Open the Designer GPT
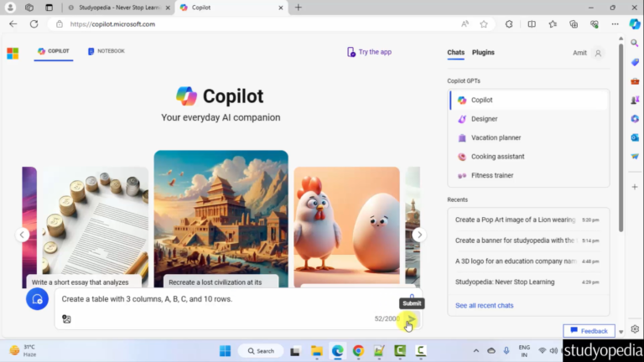 click(528, 119)
